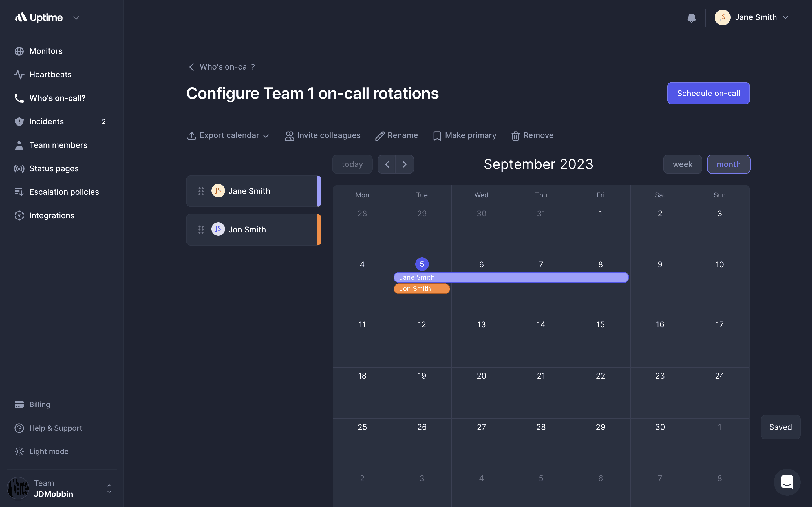Open the chat support widget icon
The width and height of the screenshot is (812, 507).
tap(787, 482)
